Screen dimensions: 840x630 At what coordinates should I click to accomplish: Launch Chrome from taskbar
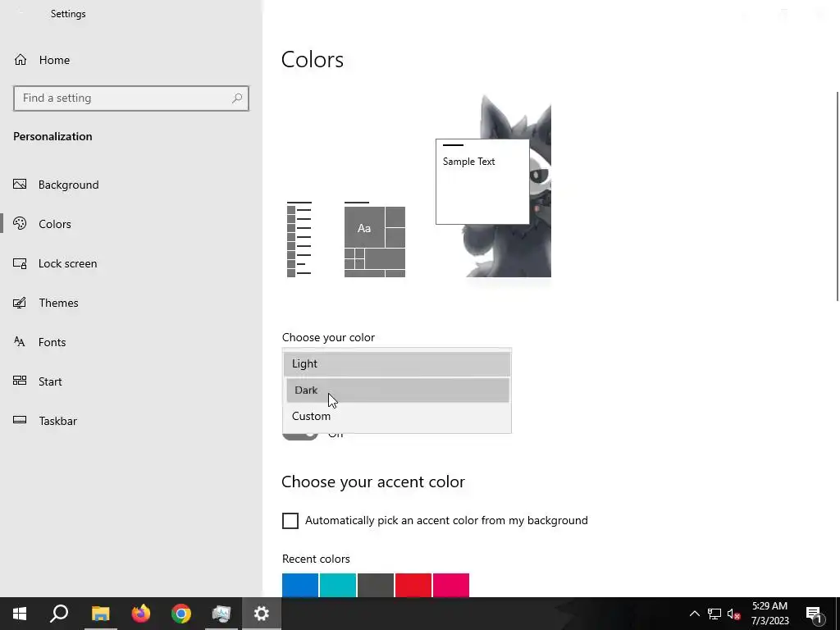(181, 614)
